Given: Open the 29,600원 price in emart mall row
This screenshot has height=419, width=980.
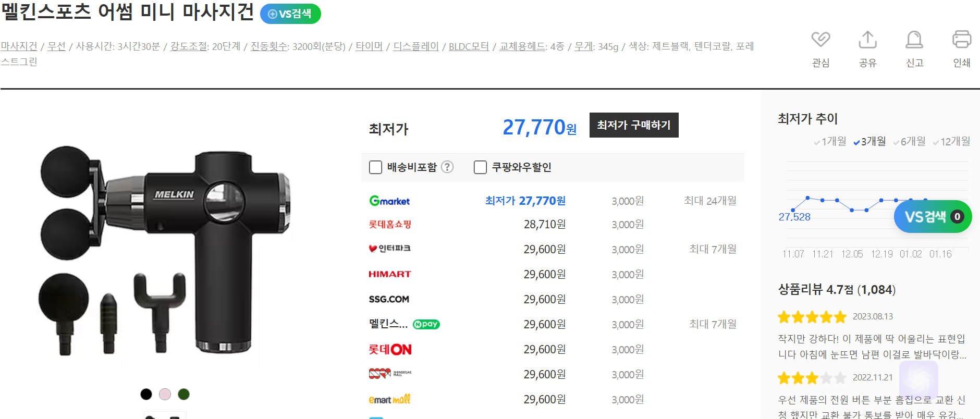Looking at the screenshot, I should pyautogui.click(x=545, y=399).
